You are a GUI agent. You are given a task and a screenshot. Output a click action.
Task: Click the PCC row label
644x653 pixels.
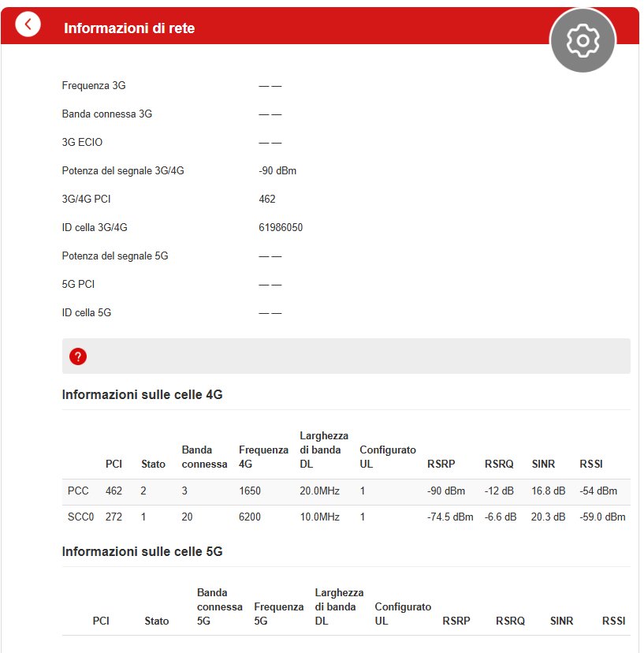(78, 491)
